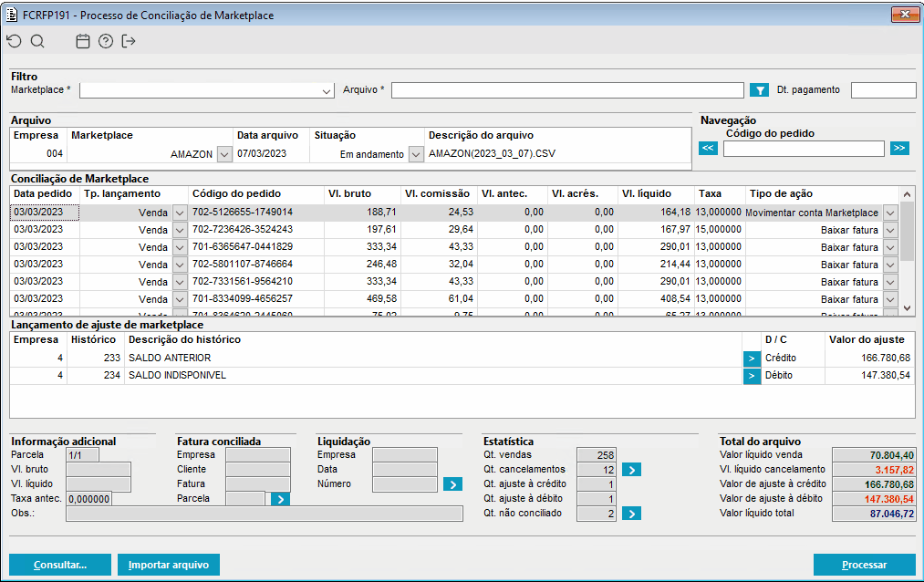Click the blue filter funnel icon

click(x=759, y=90)
